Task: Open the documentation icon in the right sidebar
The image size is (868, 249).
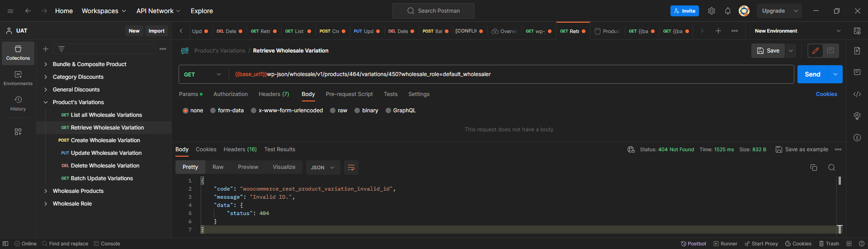Action: point(857,51)
